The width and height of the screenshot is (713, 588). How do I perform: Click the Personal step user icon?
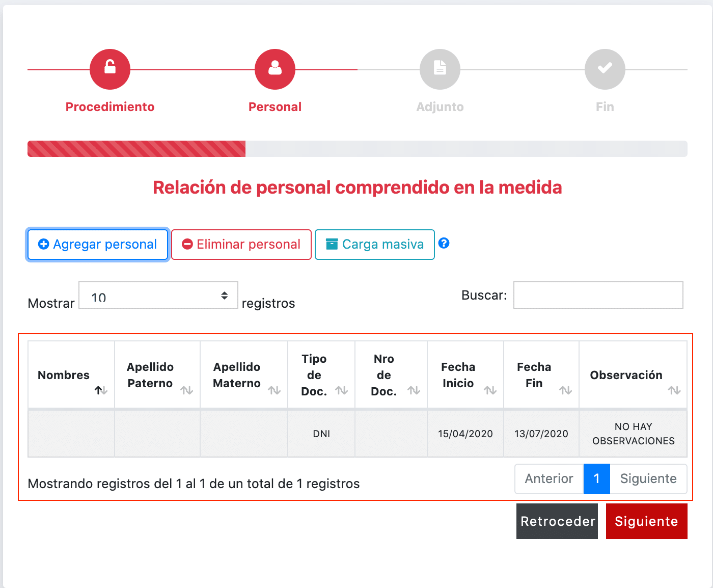click(275, 69)
